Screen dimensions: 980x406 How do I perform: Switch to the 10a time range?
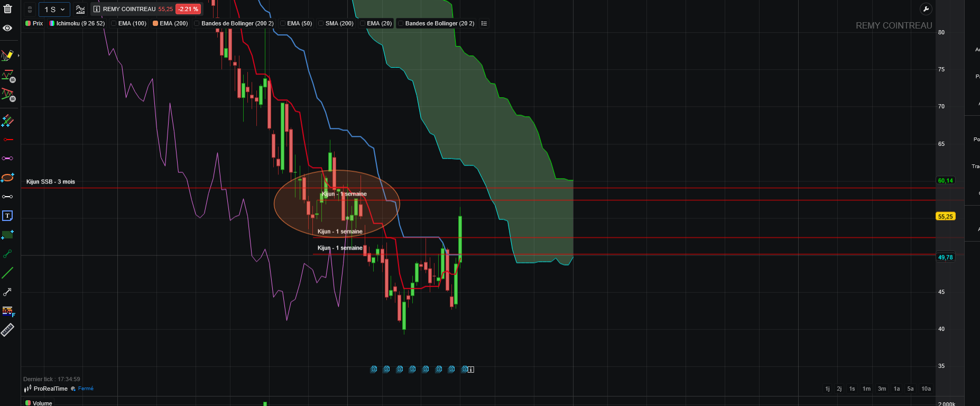tap(926, 389)
